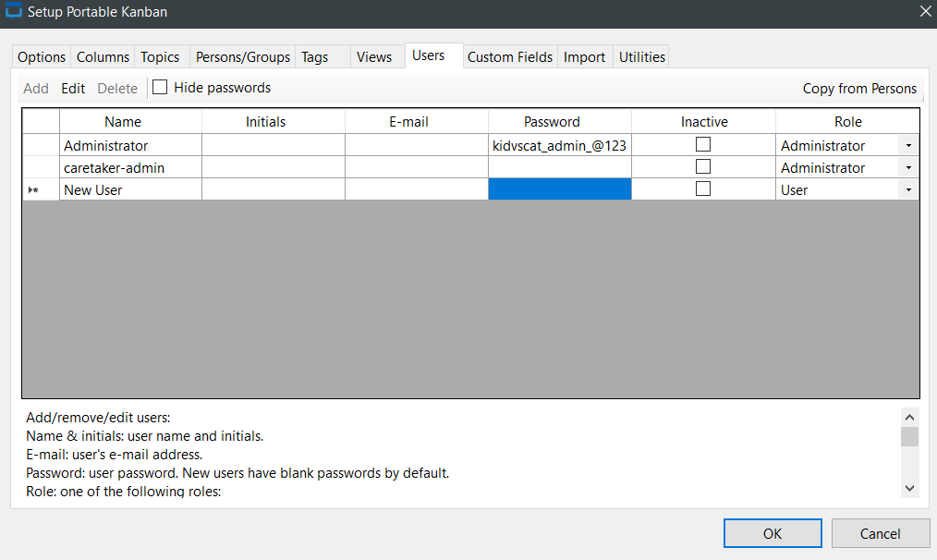Screen dimensions: 937x560
Task: Open the Role dropdown for New User
Action: point(908,190)
